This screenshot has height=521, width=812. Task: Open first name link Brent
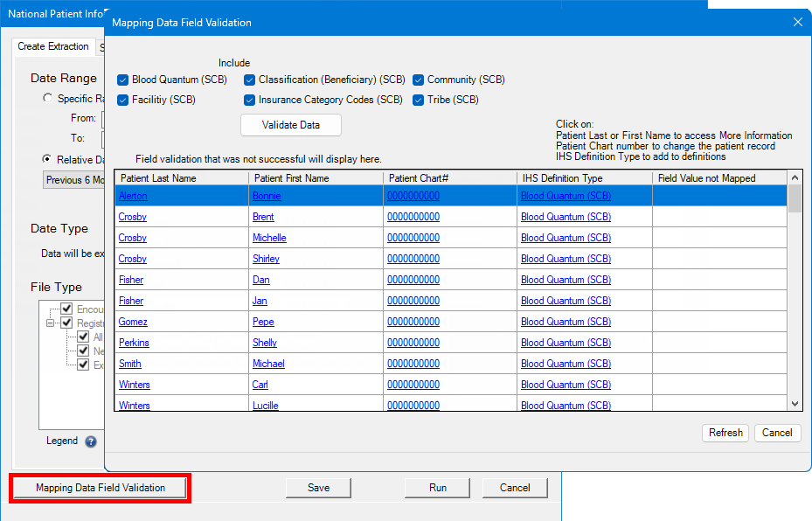click(263, 217)
